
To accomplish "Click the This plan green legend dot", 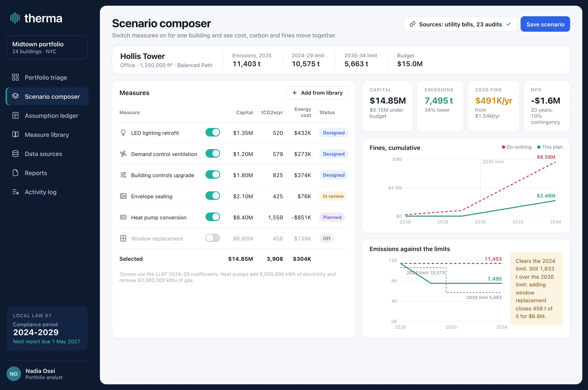I will (539, 147).
